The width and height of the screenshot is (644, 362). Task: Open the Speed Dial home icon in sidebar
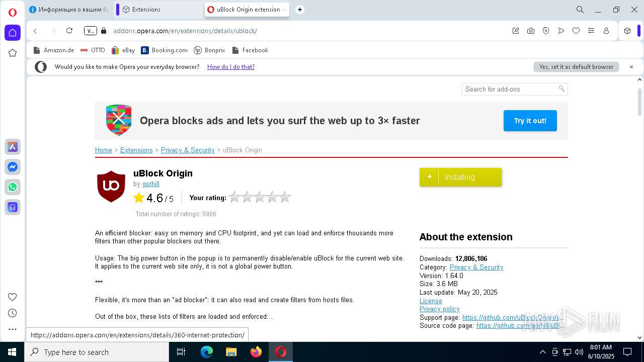click(13, 33)
